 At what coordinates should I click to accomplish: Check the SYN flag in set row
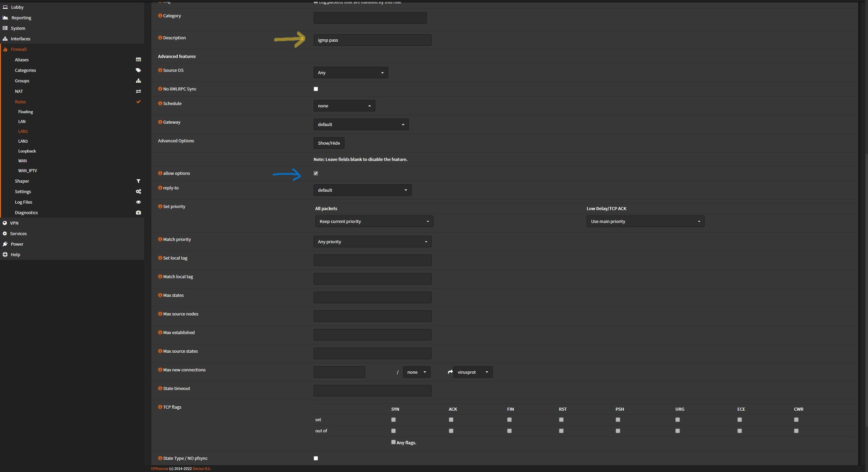[x=393, y=419]
